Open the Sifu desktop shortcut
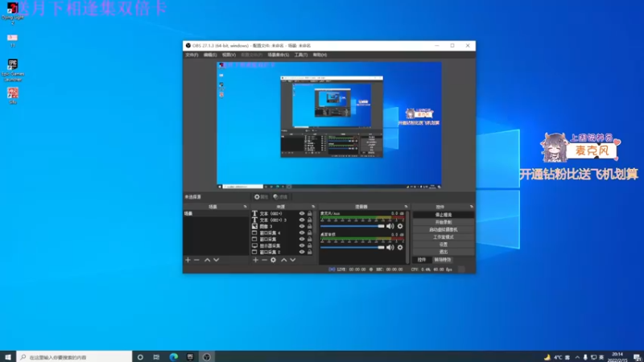644x362 pixels. pyautogui.click(x=13, y=95)
